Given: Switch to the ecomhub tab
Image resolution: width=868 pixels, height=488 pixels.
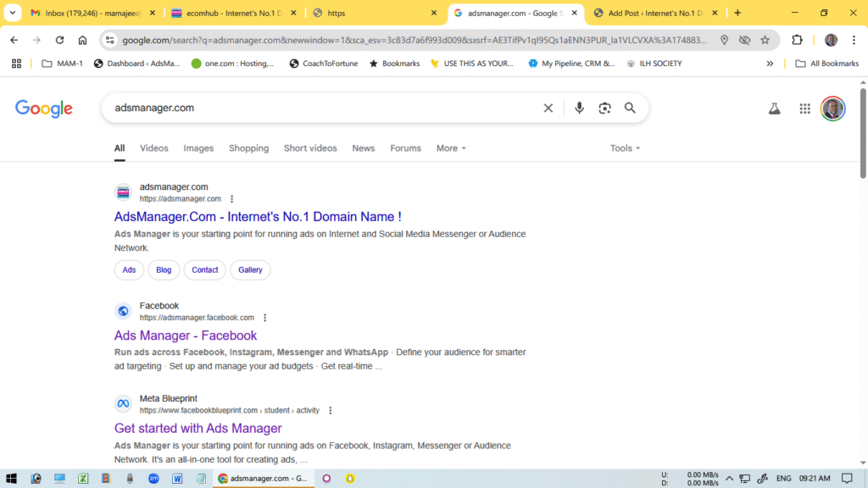Looking at the screenshot, I should click(234, 13).
